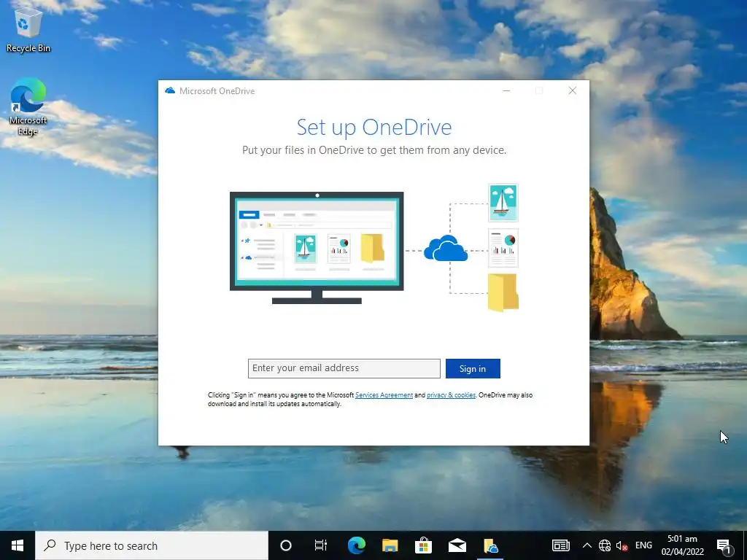Click the taskbar search box
The height and width of the screenshot is (560, 747).
point(152,545)
